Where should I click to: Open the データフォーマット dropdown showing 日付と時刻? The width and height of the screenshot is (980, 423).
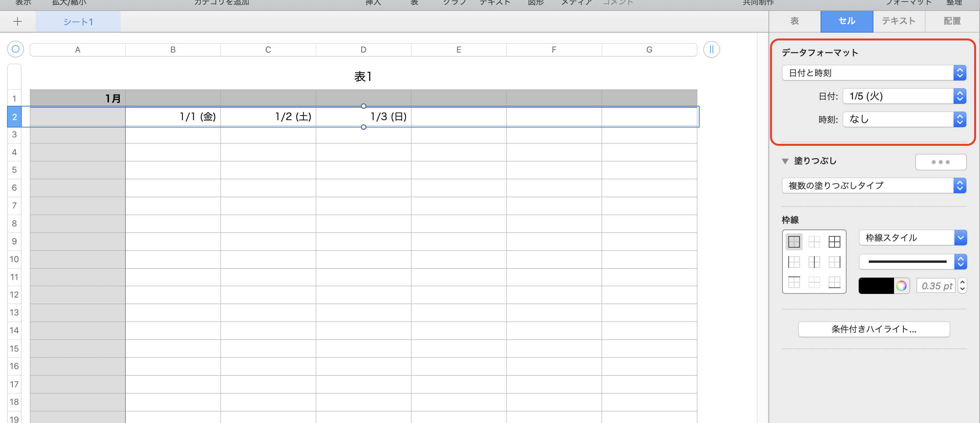[x=874, y=73]
